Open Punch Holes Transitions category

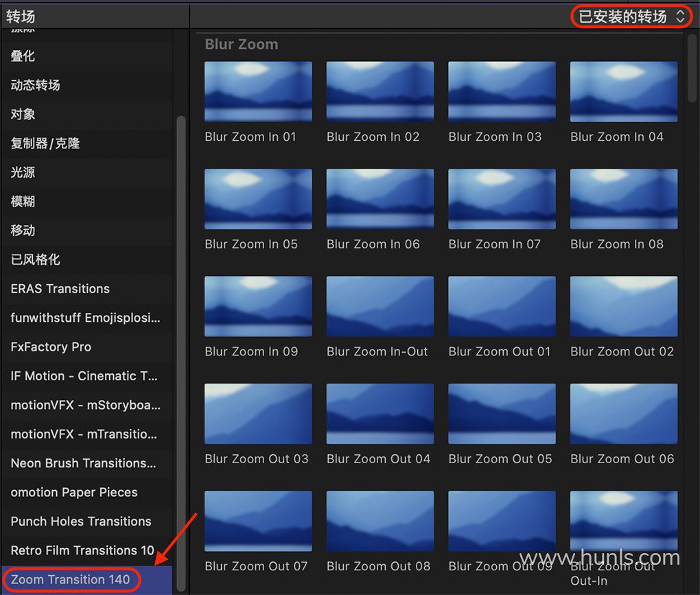click(86, 522)
